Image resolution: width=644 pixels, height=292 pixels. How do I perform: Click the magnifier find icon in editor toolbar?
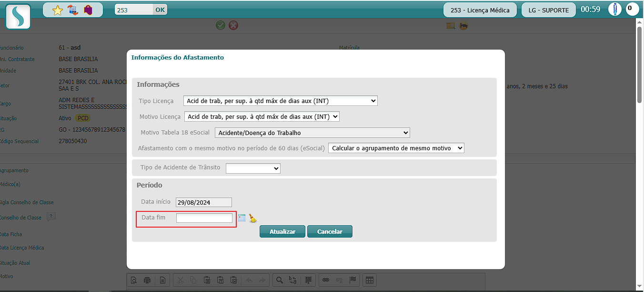point(280,280)
